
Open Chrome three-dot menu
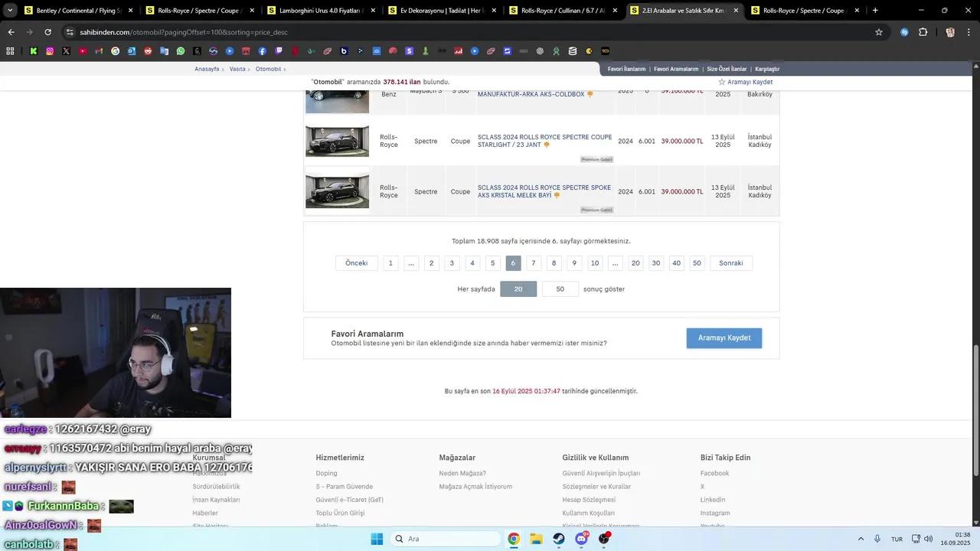coord(969,32)
